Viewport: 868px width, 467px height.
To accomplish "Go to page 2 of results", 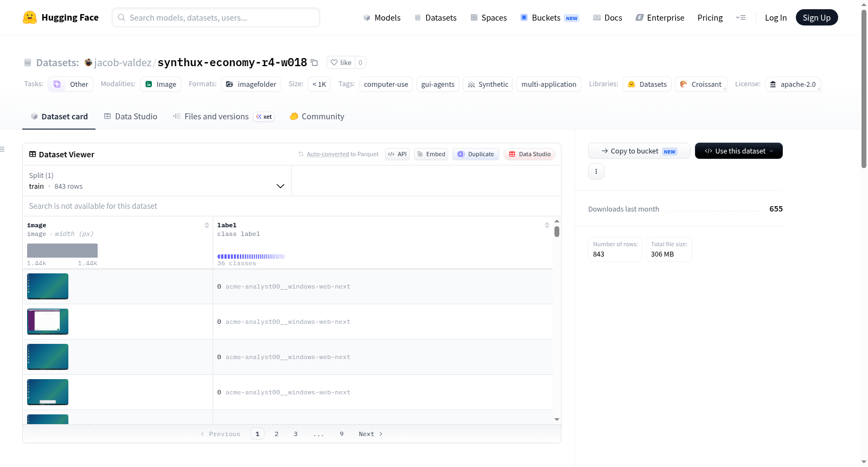I will (277, 434).
